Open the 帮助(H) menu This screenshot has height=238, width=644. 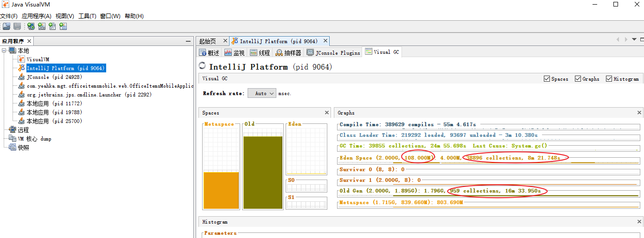coord(134,16)
